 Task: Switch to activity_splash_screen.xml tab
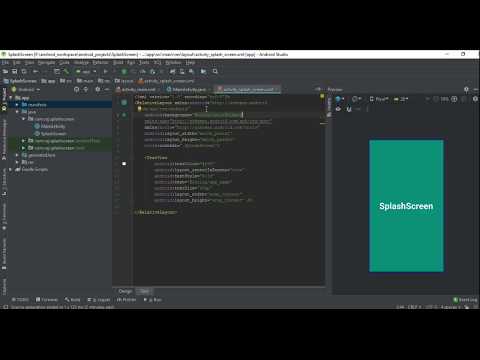248,90
